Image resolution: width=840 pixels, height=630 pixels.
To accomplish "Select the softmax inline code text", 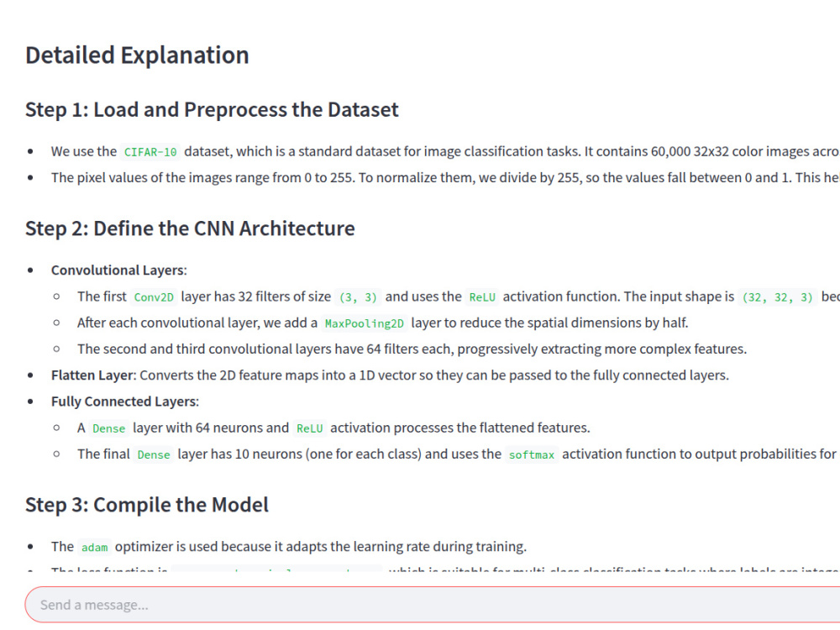I will coord(532,454).
